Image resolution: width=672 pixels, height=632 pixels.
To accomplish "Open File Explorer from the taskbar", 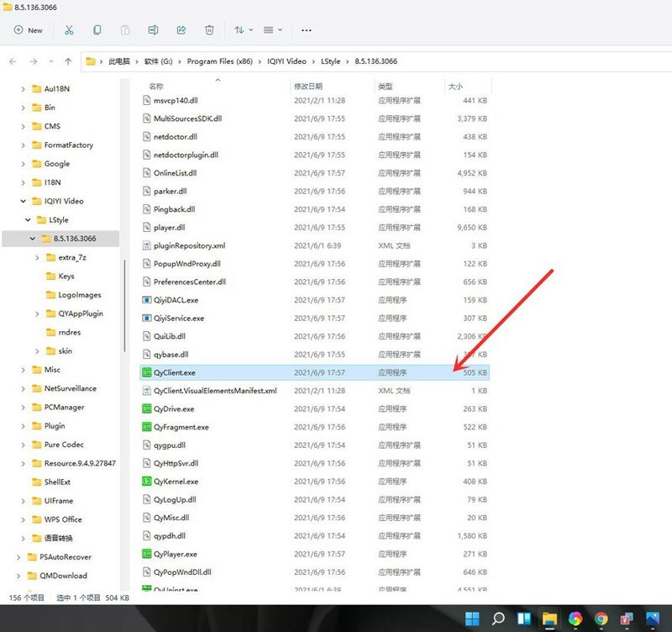I will pos(549,618).
